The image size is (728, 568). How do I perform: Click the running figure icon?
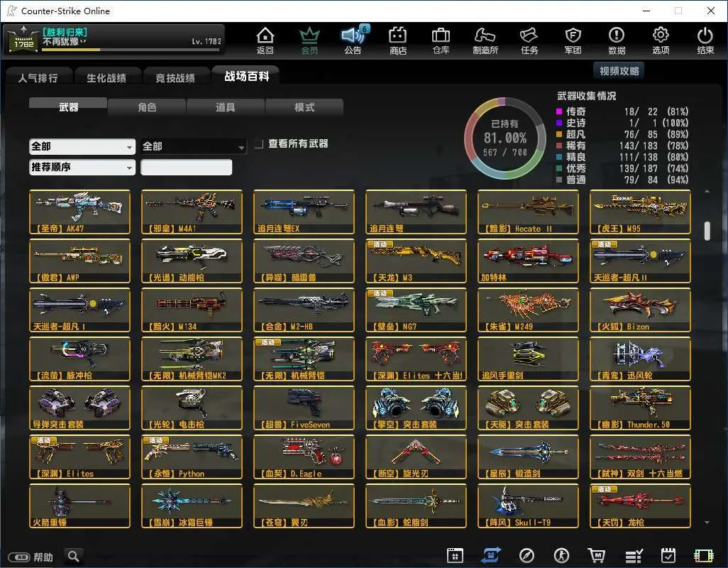(x=561, y=555)
